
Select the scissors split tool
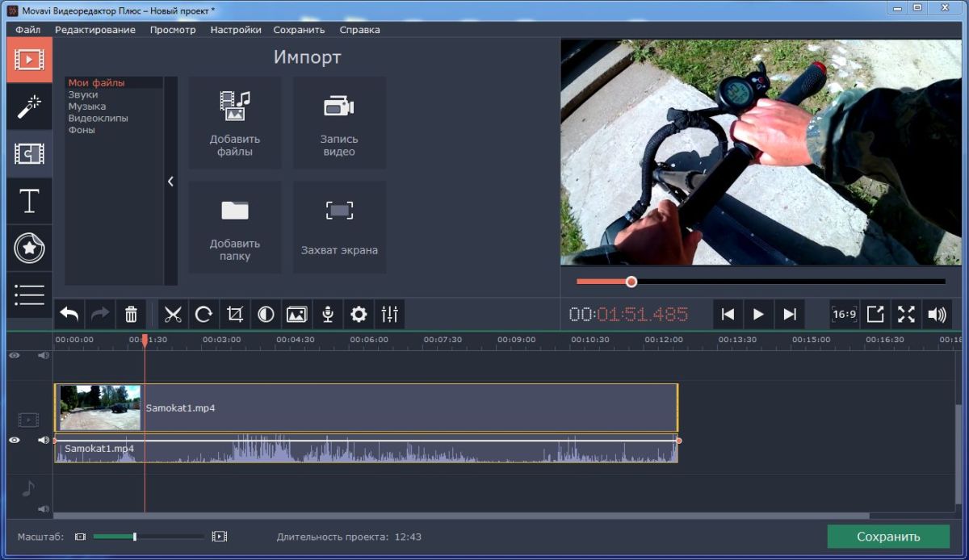(x=174, y=315)
